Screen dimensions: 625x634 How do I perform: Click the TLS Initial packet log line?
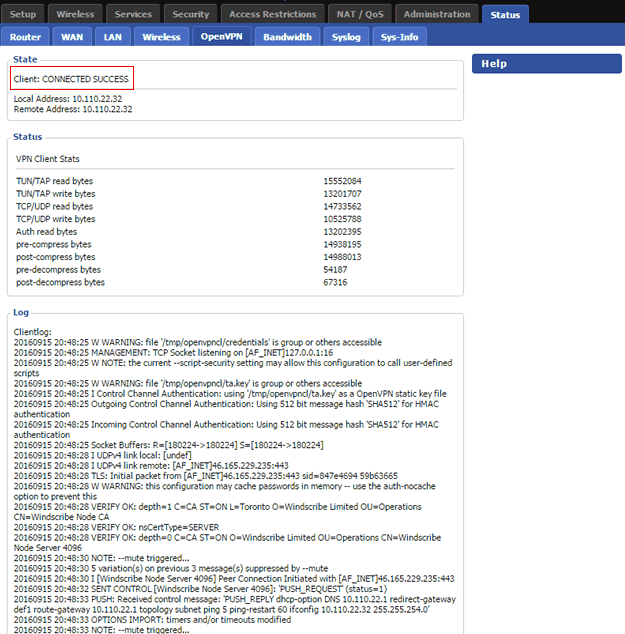[206, 476]
